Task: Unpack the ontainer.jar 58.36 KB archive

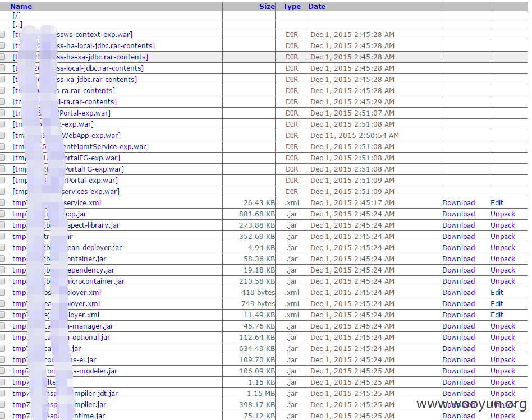Action: [x=503, y=259]
